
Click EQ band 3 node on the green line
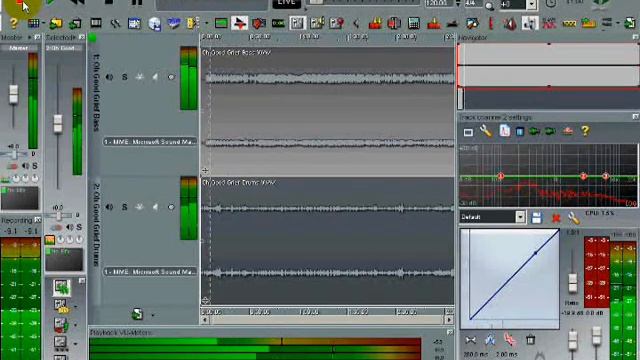[606, 176]
